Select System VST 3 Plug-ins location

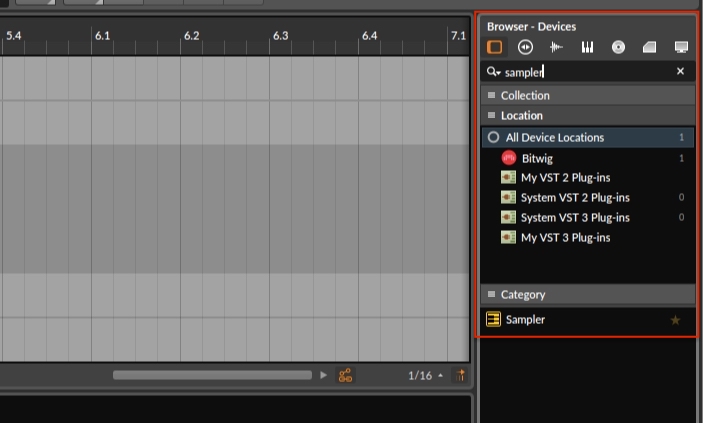pyautogui.click(x=588, y=218)
